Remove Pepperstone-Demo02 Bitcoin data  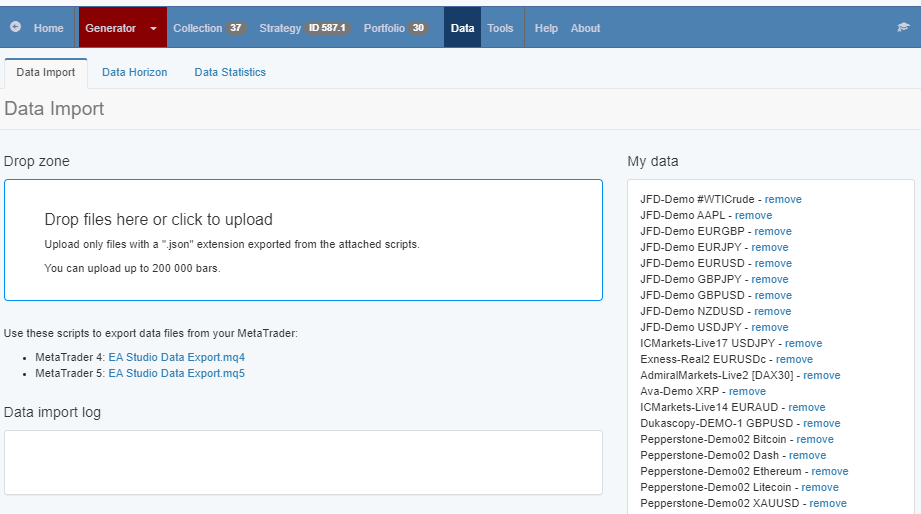[814, 439]
